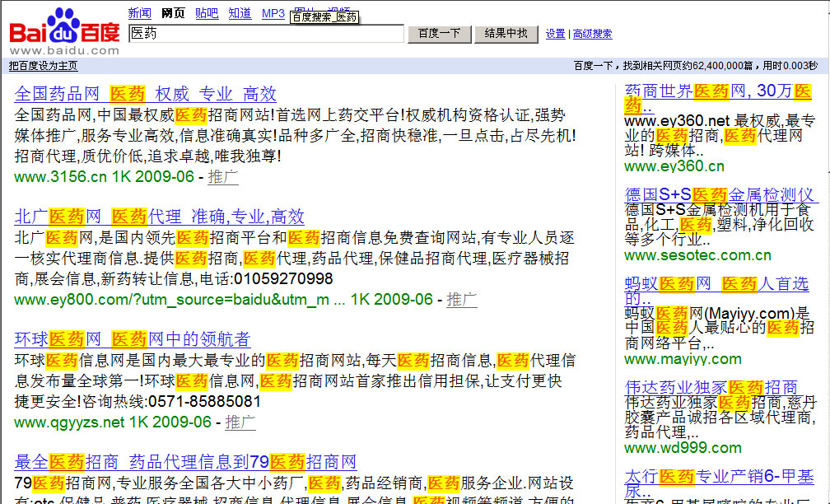Open the 设置 settings link
The image size is (830, 504).
point(555,34)
